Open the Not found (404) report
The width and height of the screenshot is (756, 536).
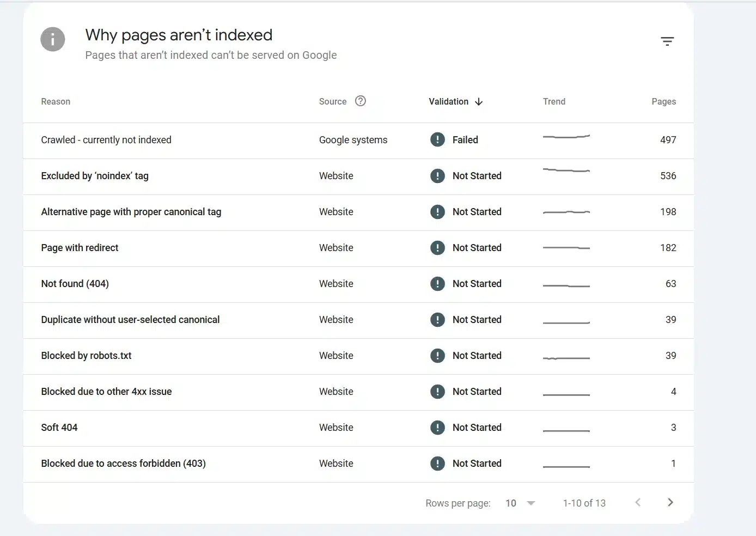point(75,283)
